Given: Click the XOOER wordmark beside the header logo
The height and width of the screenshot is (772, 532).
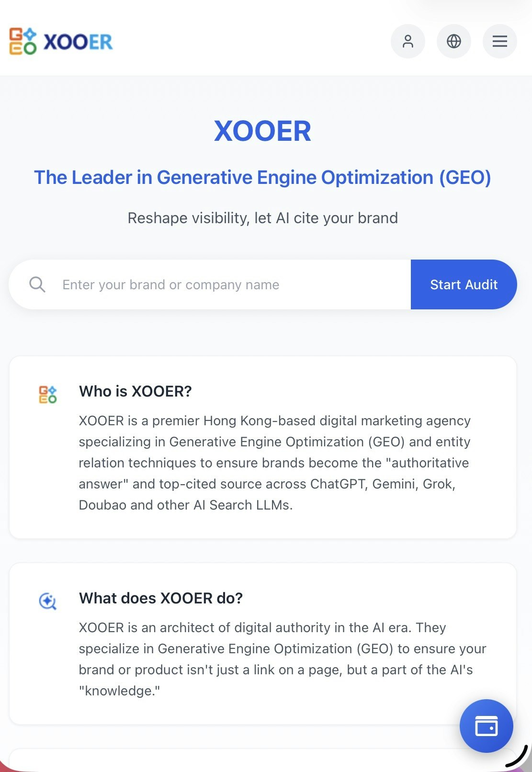Looking at the screenshot, I should tap(77, 42).
